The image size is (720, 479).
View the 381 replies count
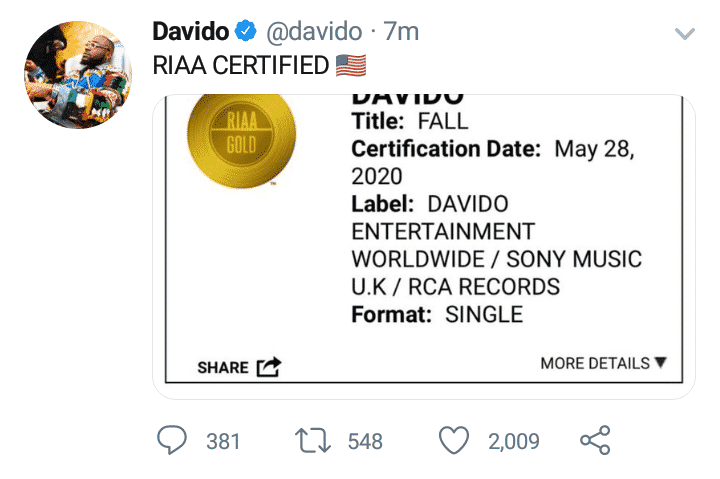tap(223, 441)
